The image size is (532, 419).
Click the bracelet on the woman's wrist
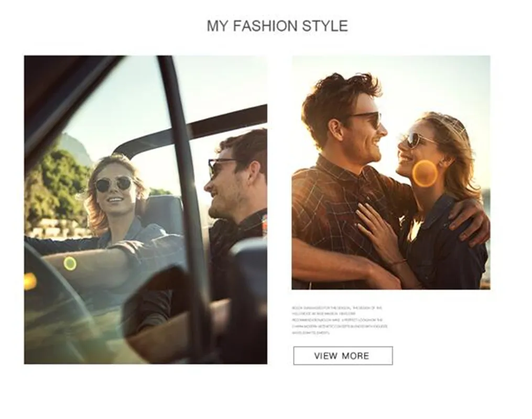point(398,262)
